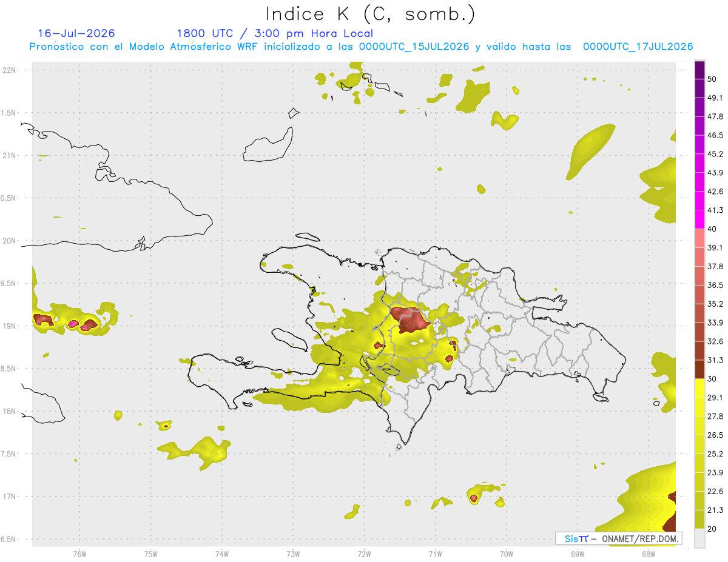
Task: Click the date '16-Jul-2026'
Action: pyautogui.click(x=76, y=33)
